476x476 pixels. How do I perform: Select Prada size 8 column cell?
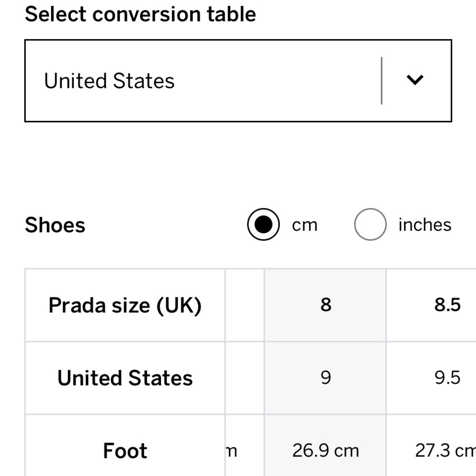(x=326, y=305)
